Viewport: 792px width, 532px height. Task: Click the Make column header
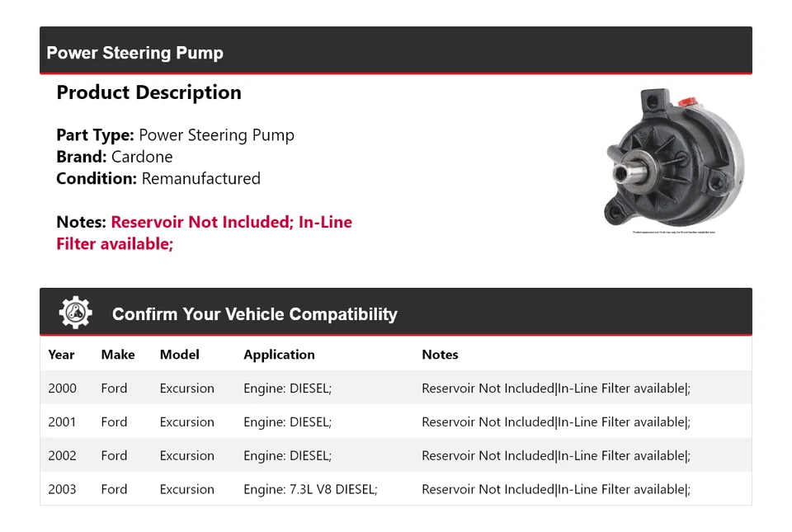[118, 355]
